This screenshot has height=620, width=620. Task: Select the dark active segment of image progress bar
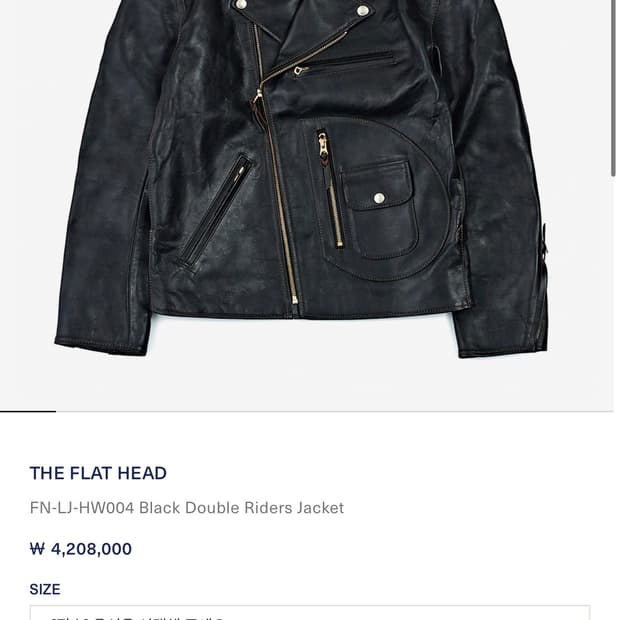click(28, 412)
